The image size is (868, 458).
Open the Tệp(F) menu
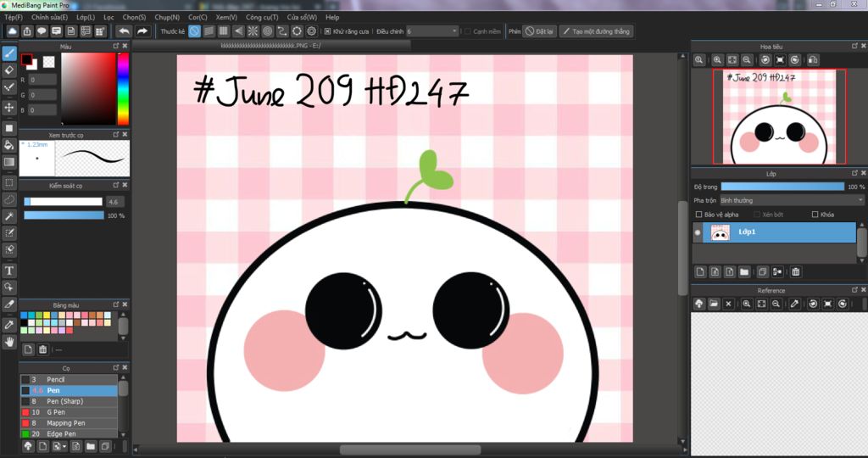click(14, 17)
